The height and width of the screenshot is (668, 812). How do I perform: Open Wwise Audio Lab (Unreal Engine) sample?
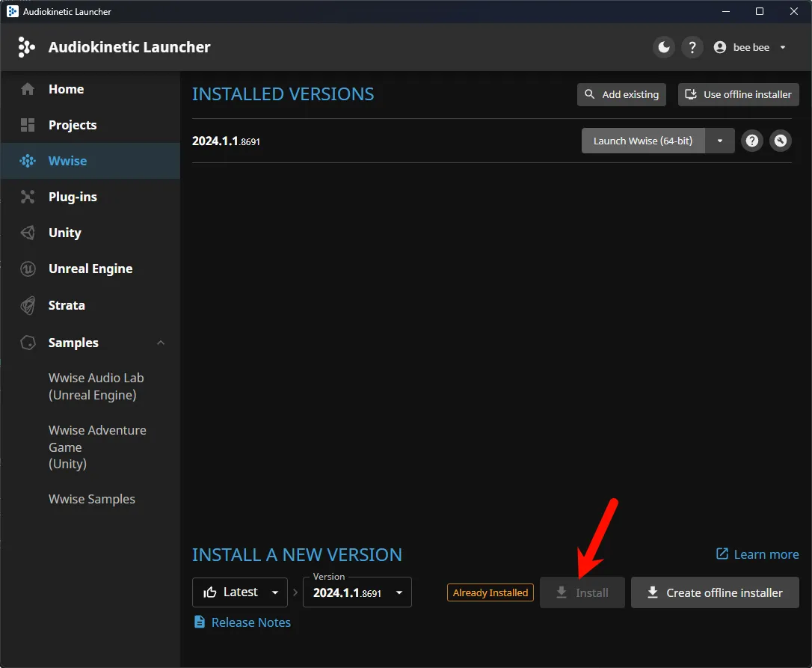point(96,387)
